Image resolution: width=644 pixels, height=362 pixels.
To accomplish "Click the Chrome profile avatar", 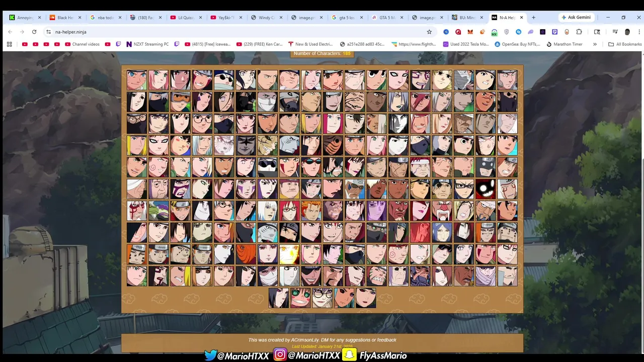I will pyautogui.click(x=627, y=32).
